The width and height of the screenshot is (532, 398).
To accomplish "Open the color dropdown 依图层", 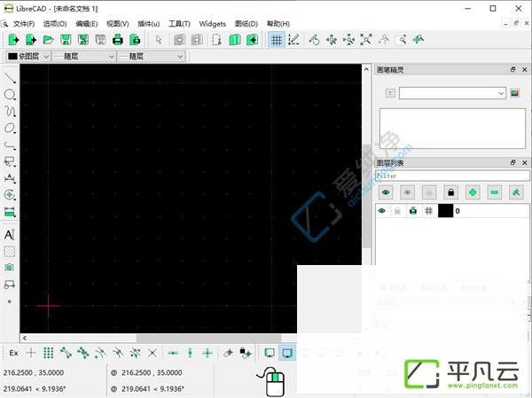I will tap(28, 57).
